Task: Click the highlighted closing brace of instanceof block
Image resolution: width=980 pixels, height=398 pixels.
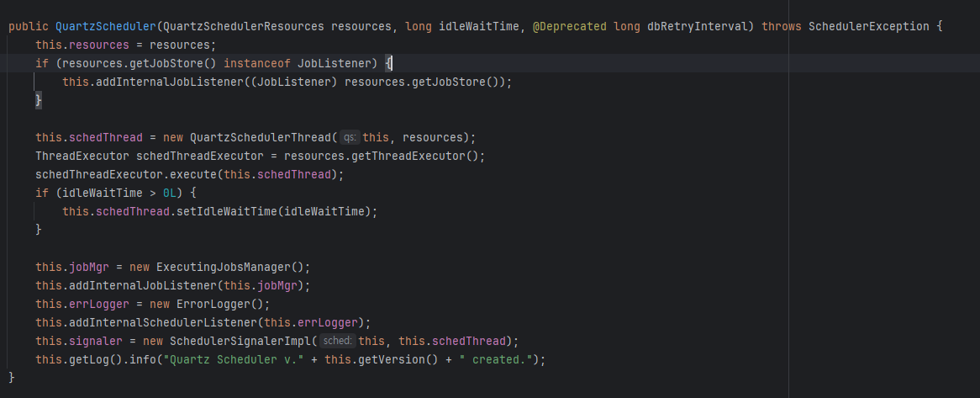Action: tap(39, 100)
